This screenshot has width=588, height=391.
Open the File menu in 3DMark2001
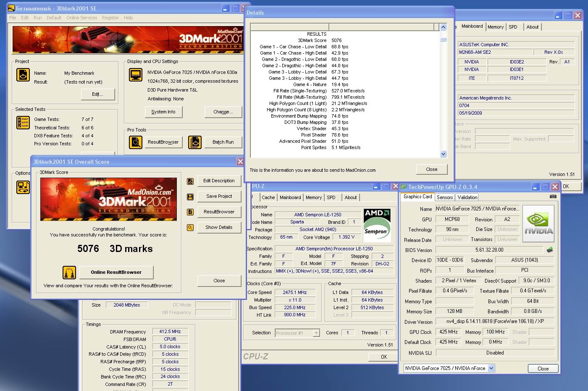[13, 18]
